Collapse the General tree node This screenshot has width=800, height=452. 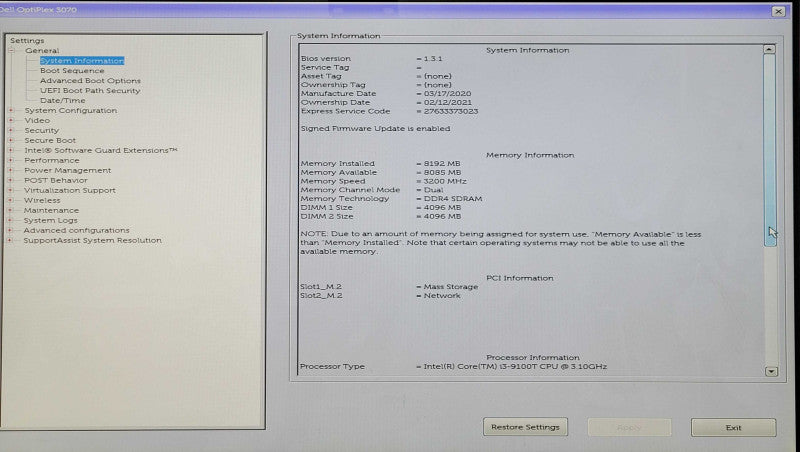point(11,51)
